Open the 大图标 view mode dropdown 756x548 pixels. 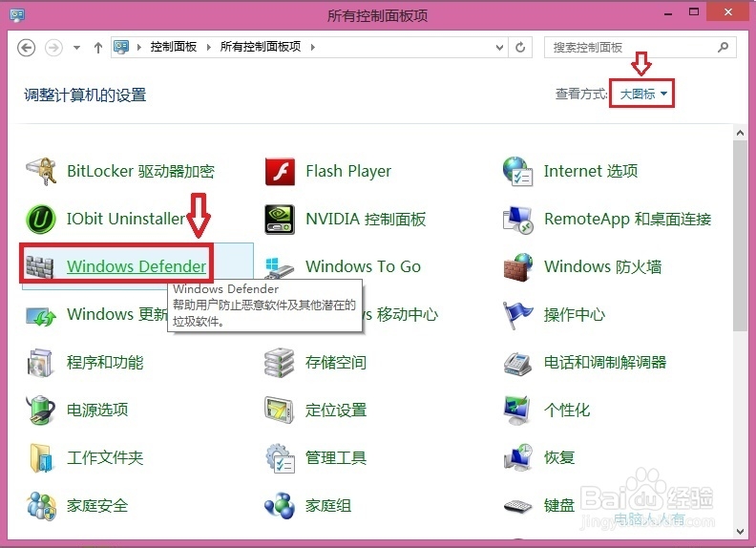[643, 95]
